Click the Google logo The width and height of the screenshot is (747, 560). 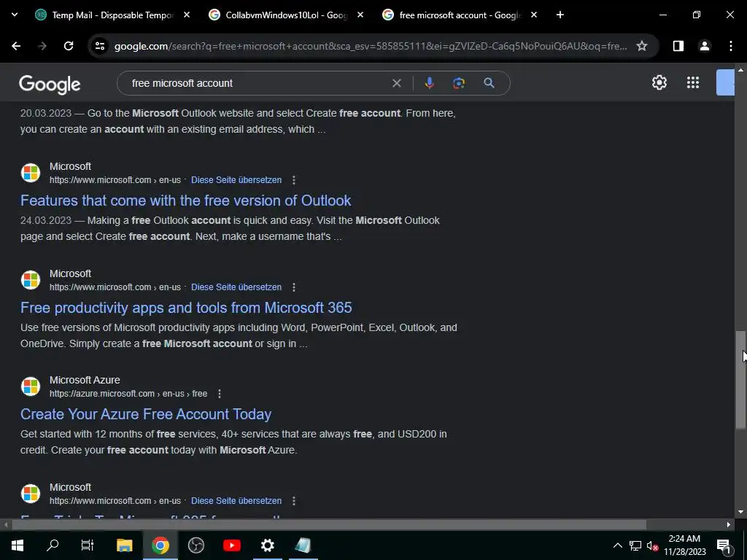pos(50,85)
